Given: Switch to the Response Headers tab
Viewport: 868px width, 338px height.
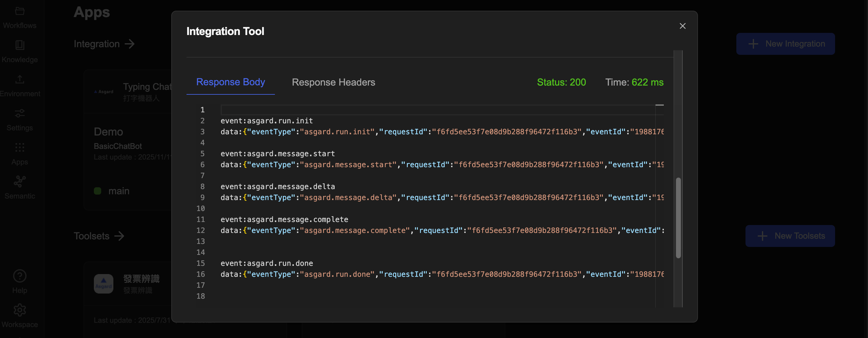Looking at the screenshot, I should tap(333, 82).
